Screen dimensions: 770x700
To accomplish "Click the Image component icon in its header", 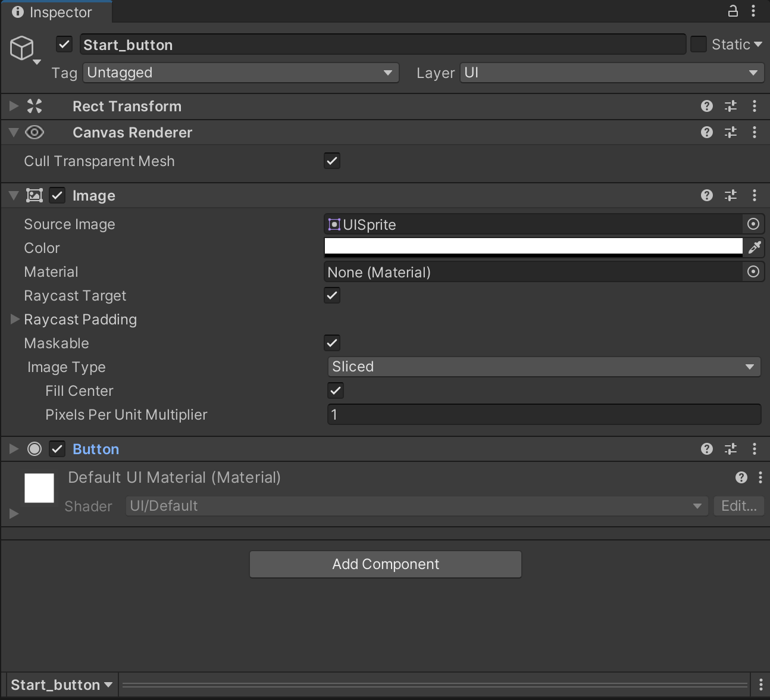I will coord(34,195).
